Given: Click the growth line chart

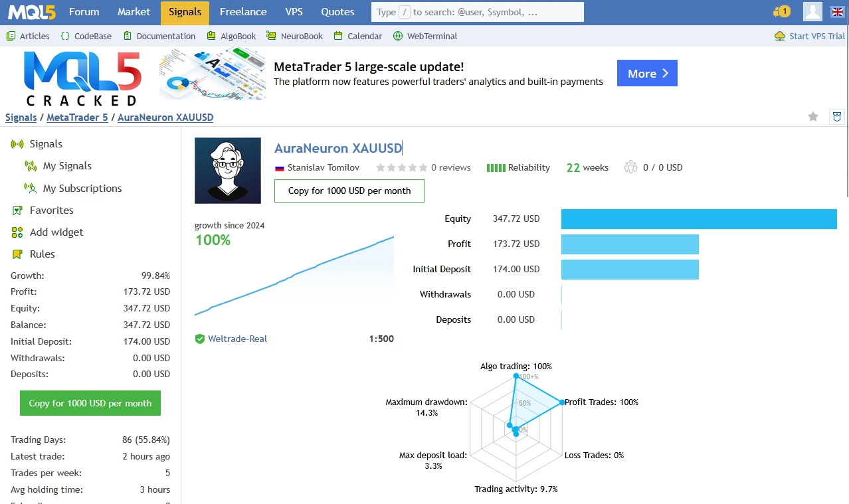Looking at the screenshot, I should click(x=294, y=276).
